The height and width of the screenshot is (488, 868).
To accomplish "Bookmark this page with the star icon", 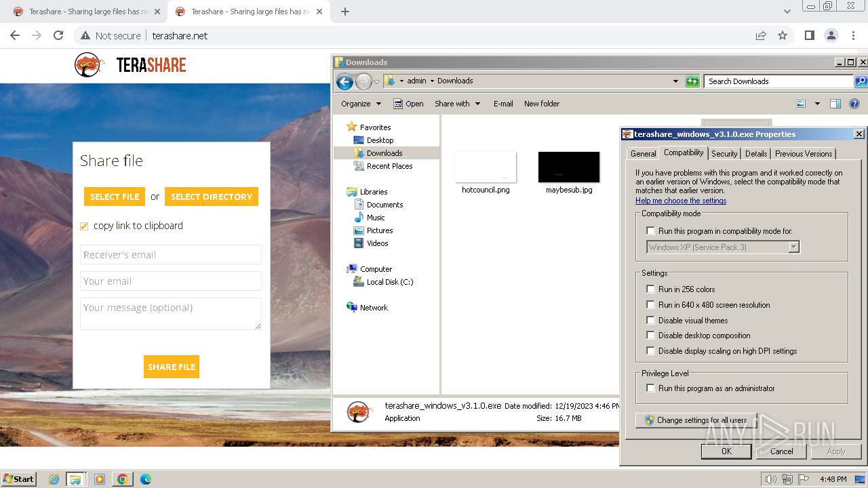I will tap(783, 35).
